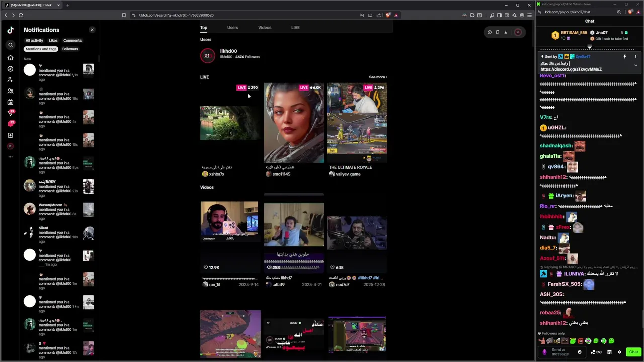
Task: Click the TikTok logo
Action: tap(10, 30)
